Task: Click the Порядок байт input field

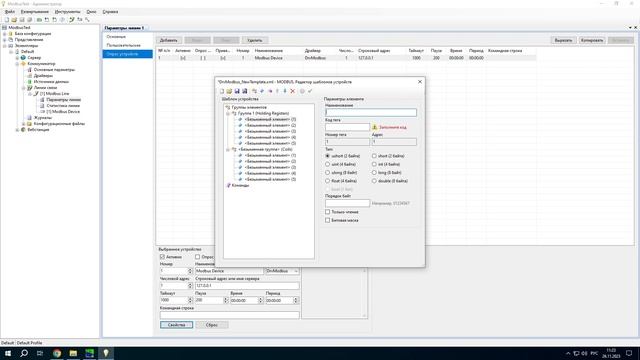Action: coord(347,203)
